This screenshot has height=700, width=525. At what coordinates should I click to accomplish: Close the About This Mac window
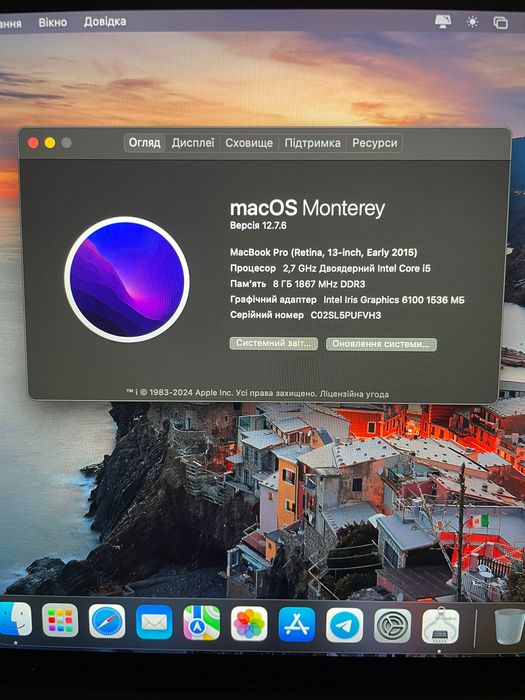pos(33,143)
